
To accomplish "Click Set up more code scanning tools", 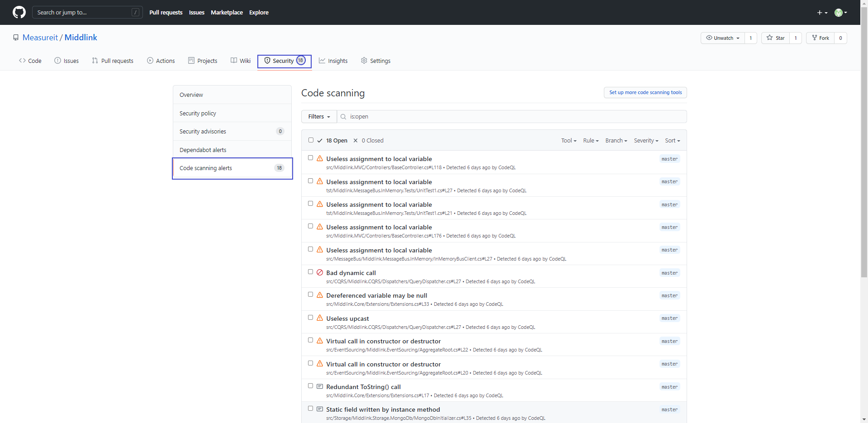I will pyautogui.click(x=645, y=92).
